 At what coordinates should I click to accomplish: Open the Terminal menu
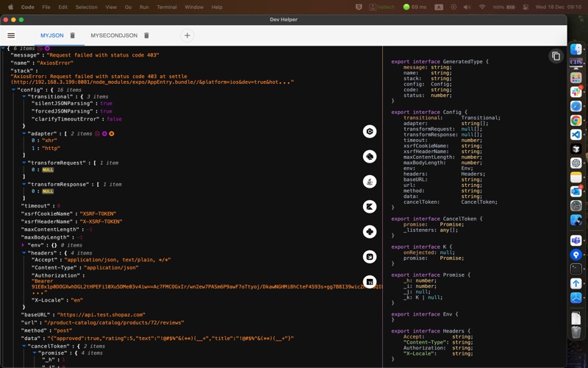click(167, 7)
